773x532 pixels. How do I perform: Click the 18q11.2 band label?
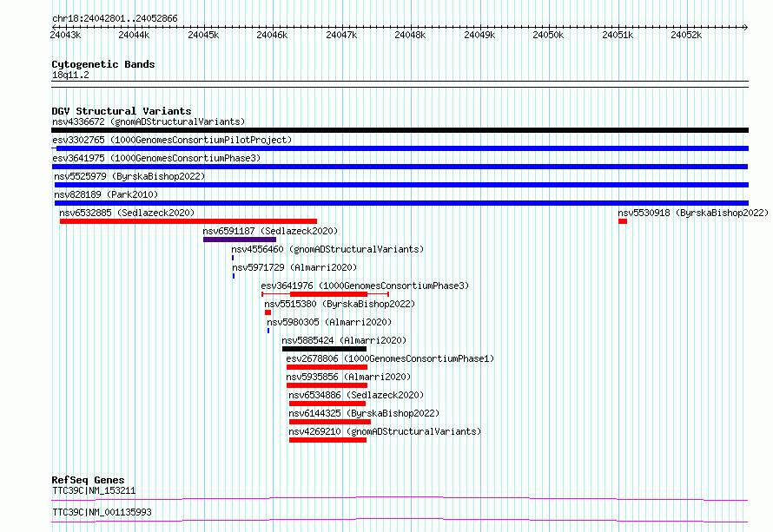pos(70,76)
